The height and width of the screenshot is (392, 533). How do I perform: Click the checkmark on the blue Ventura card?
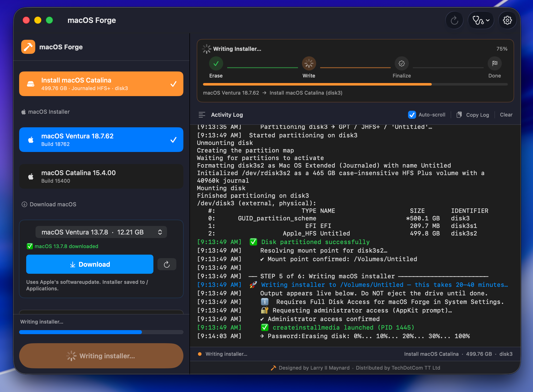173,140
